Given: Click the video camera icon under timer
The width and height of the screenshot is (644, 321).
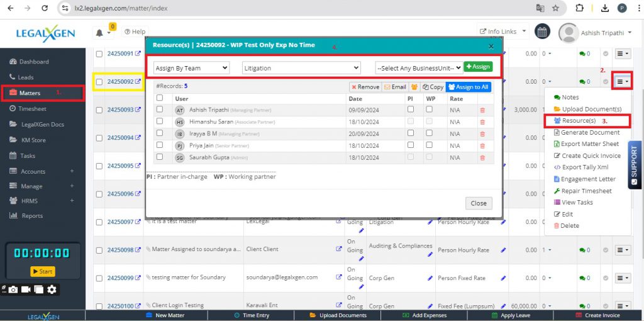Looking at the screenshot, I should coord(26,290).
